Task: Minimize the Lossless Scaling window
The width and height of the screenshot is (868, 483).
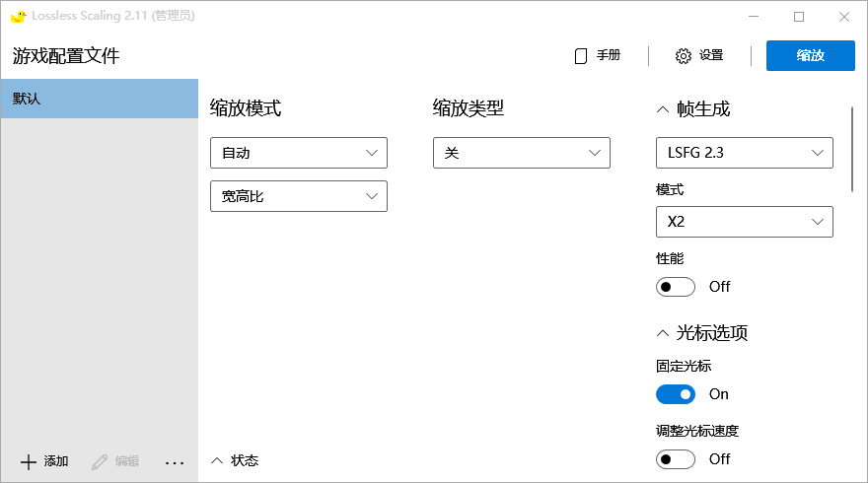Action: coord(754,17)
